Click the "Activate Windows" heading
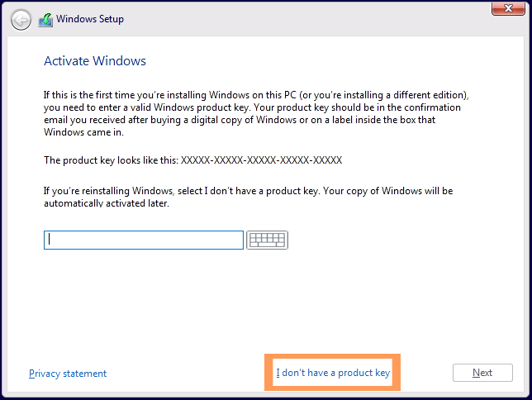 [x=95, y=61]
